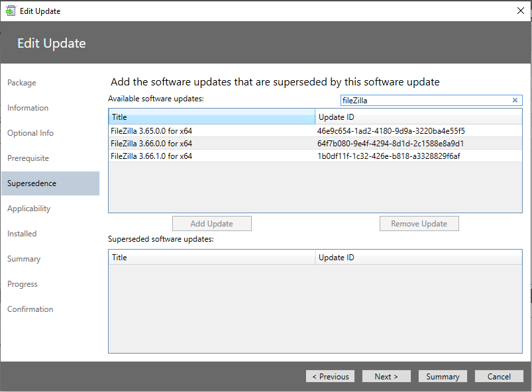
Task: Sort superseded updates by Update ID column
Action: click(x=418, y=258)
